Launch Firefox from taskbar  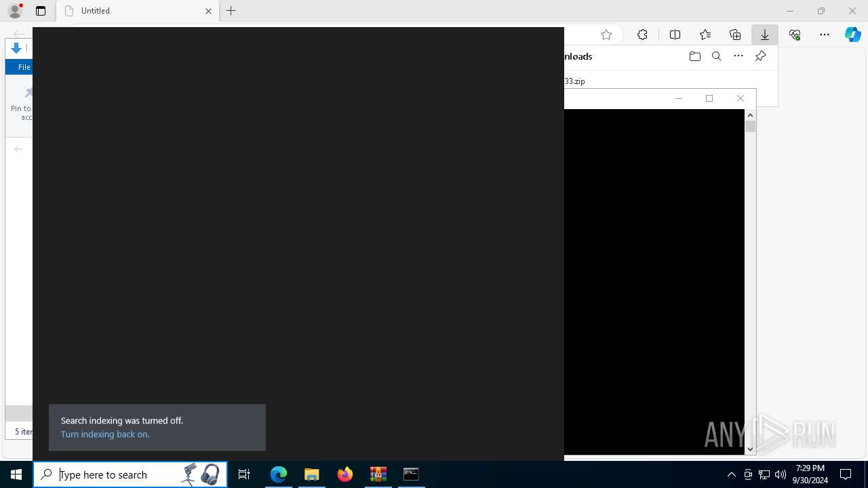click(345, 474)
